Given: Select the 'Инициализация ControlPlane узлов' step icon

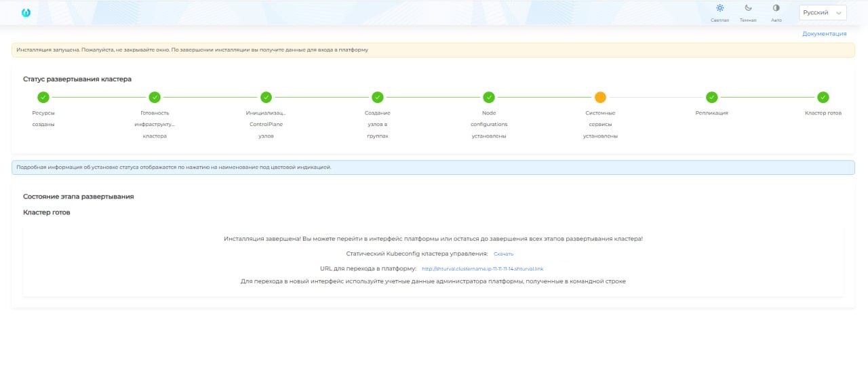Looking at the screenshot, I should click(266, 97).
